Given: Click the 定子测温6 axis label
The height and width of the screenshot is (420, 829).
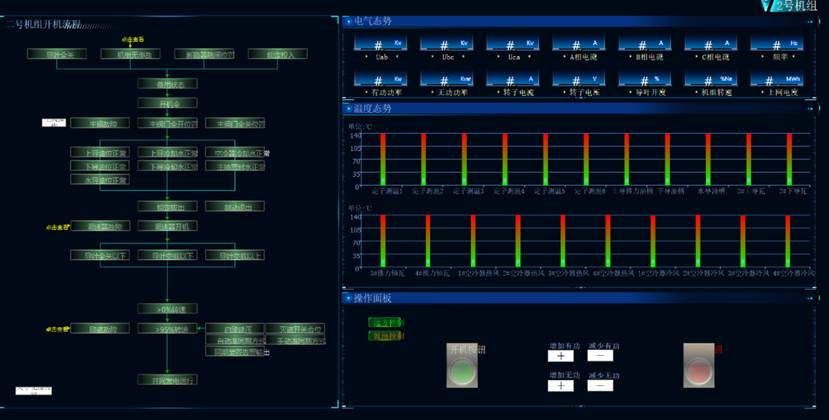Looking at the screenshot, I should coord(590,191).
